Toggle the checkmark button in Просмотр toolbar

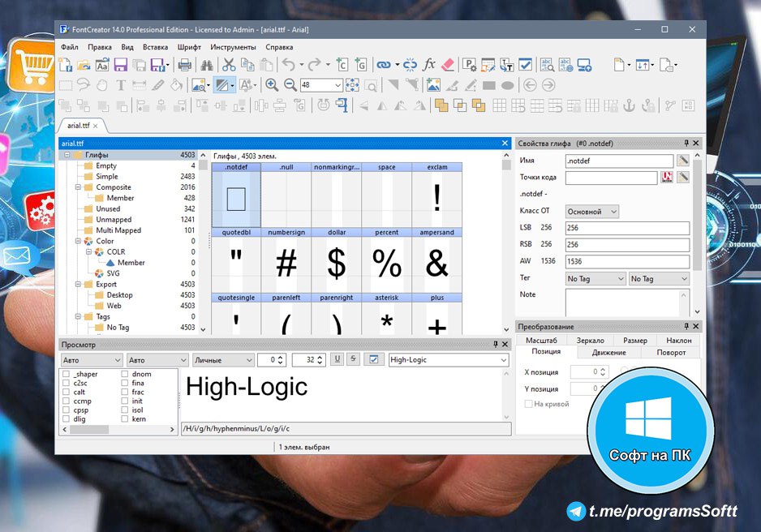(x=374, y=359)
